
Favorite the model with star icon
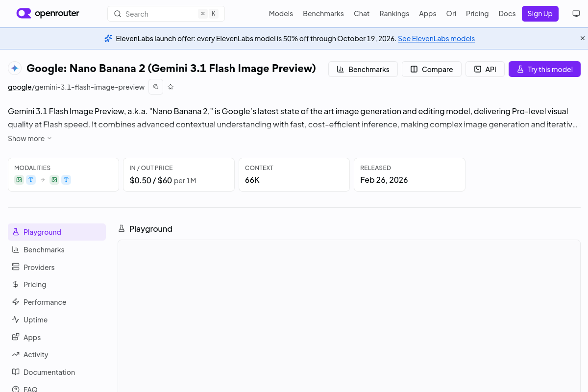click(x=171, y=87)
